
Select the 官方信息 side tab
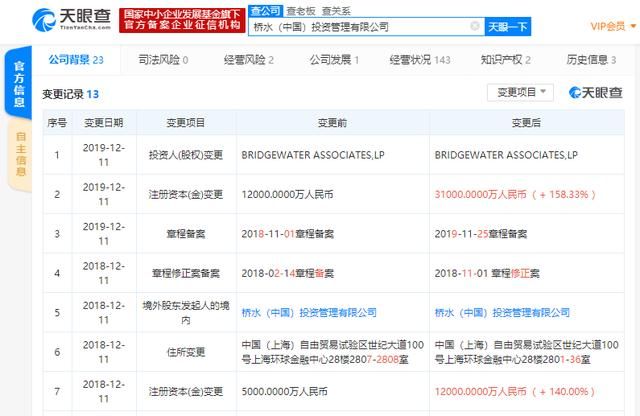(19, 83)
